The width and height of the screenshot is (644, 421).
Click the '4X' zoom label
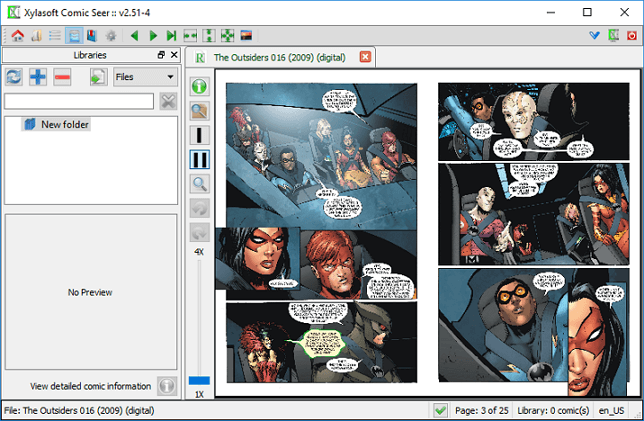point(199,252)
